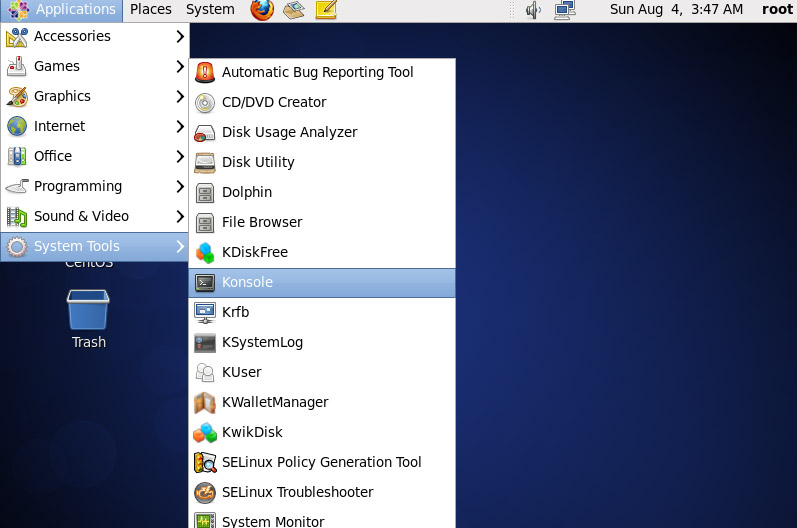This screenshot has height=528, width=797.
Task: Click the volume speaker icon
Action: coord(533,10)
